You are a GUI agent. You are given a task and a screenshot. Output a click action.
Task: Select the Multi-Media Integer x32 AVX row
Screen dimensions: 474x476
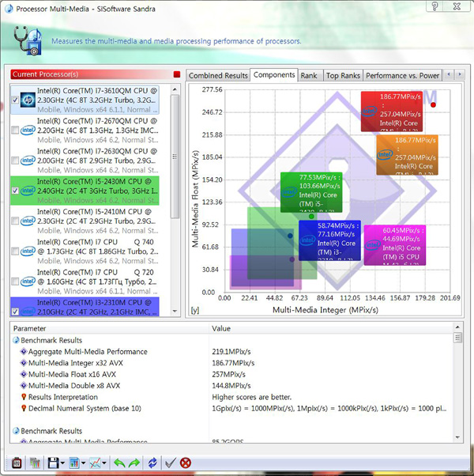232,363
